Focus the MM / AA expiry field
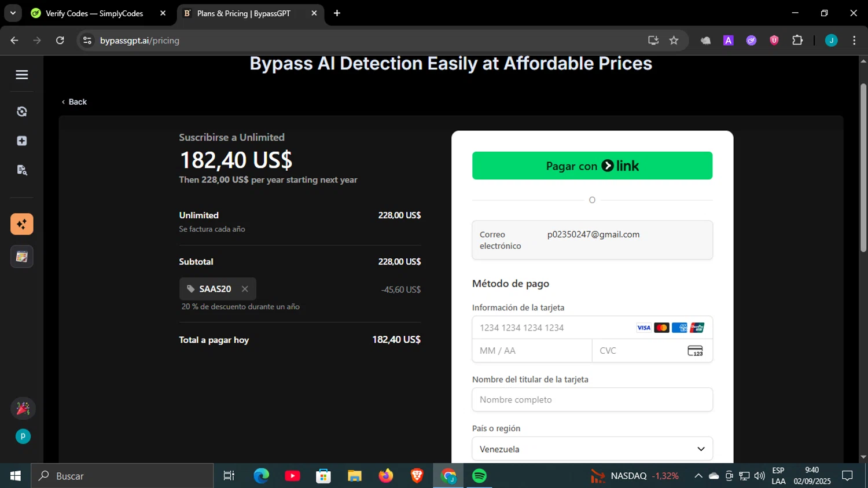868x488 pixels. coord(532,351)
